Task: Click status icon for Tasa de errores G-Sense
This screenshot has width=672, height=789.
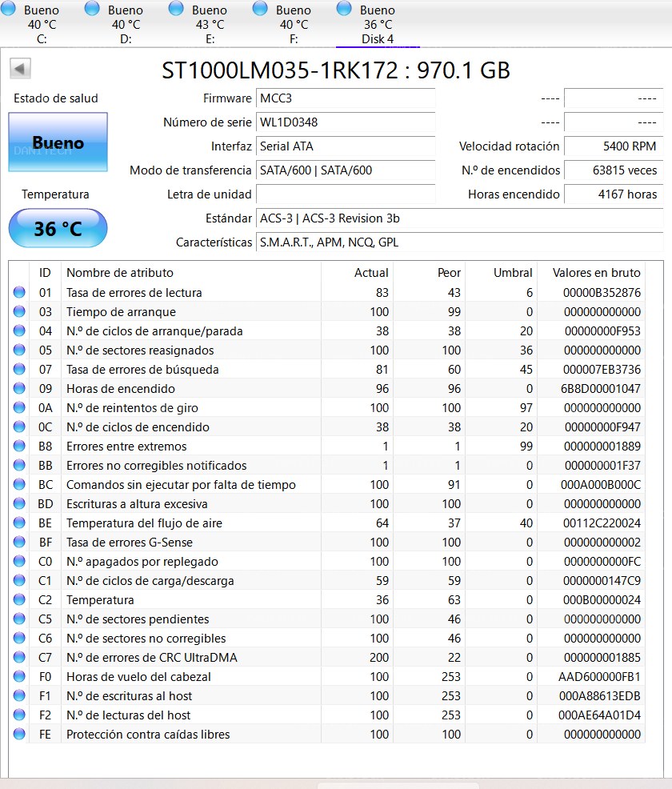Action: (x=19, y=542)
